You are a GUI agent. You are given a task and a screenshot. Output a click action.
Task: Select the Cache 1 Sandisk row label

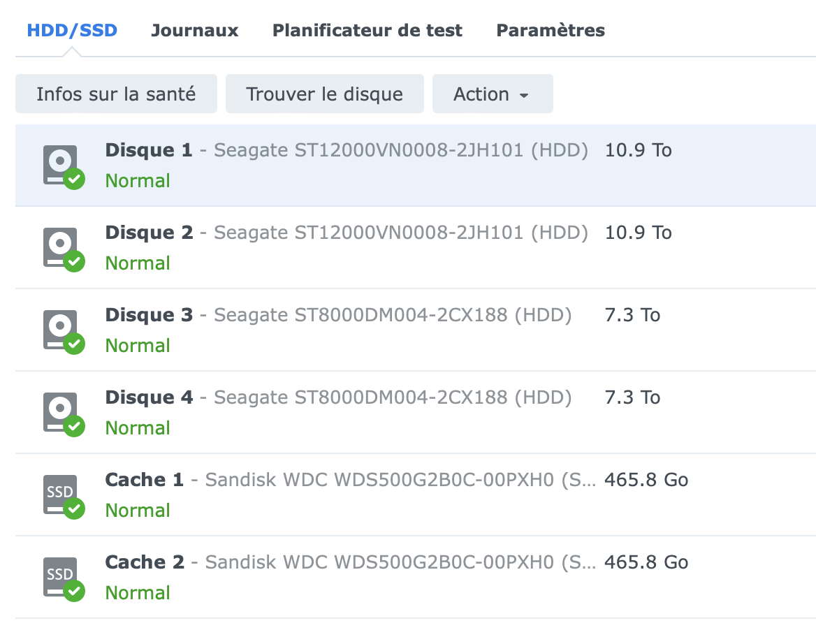pos(144,480)
